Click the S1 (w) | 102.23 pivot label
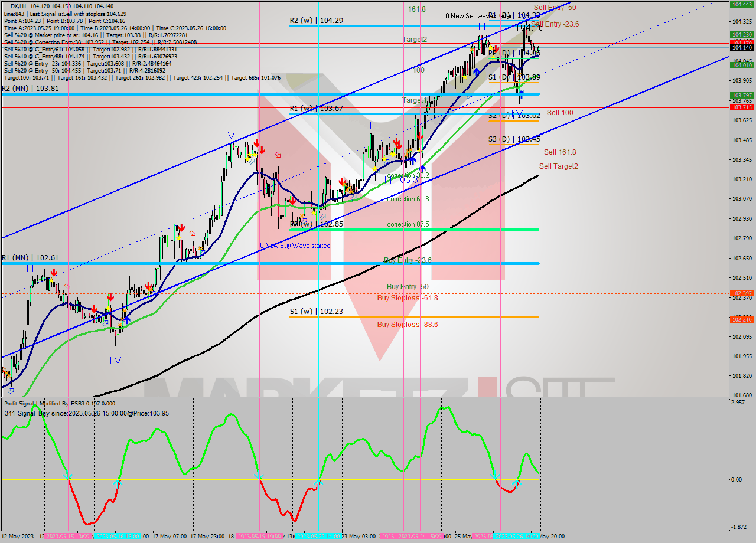The image size is (756, 543). pyautogui.click(x=316, y=312)
